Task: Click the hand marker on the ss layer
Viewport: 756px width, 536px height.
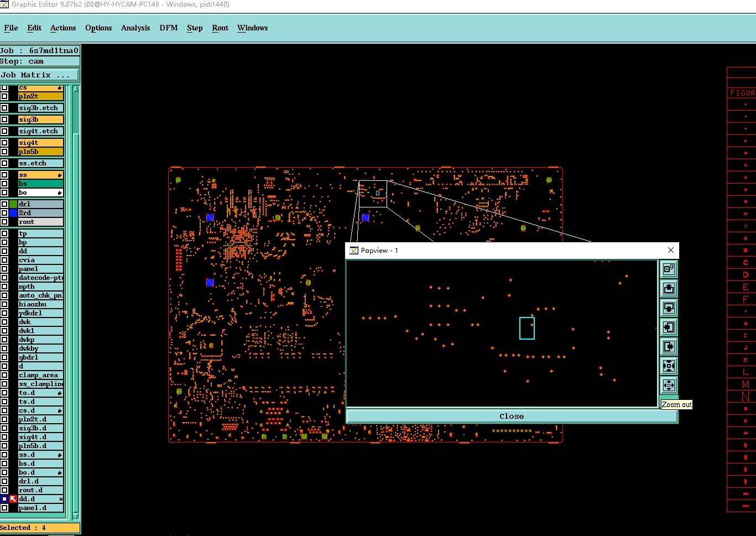Action: coord(60,175)
